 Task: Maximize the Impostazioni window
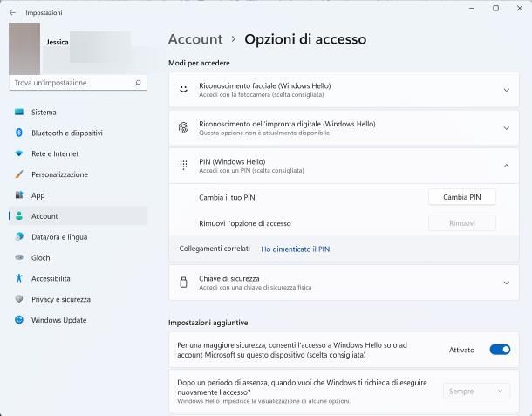click(495, 8)
